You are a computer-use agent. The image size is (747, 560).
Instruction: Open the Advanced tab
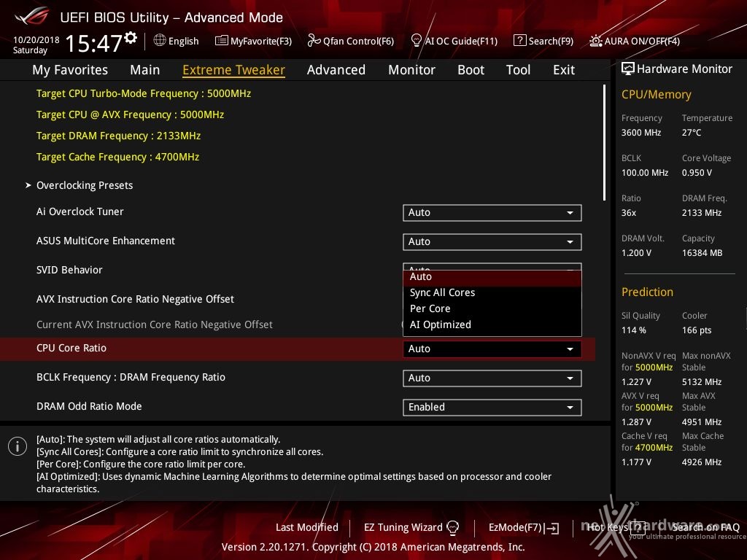[336, 70]
